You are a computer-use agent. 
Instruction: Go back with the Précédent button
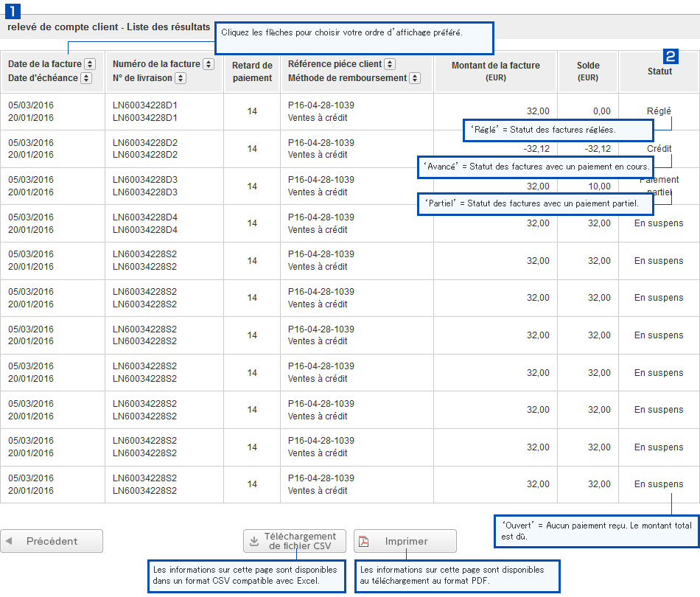coord(52,541)
